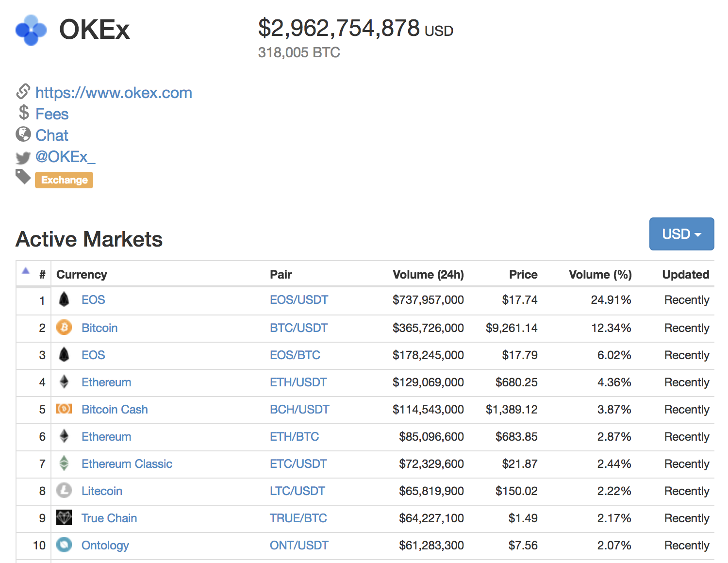The width and height of the screenshot is (728, 563).
Task: Open the Fees link
Action: 52,114
